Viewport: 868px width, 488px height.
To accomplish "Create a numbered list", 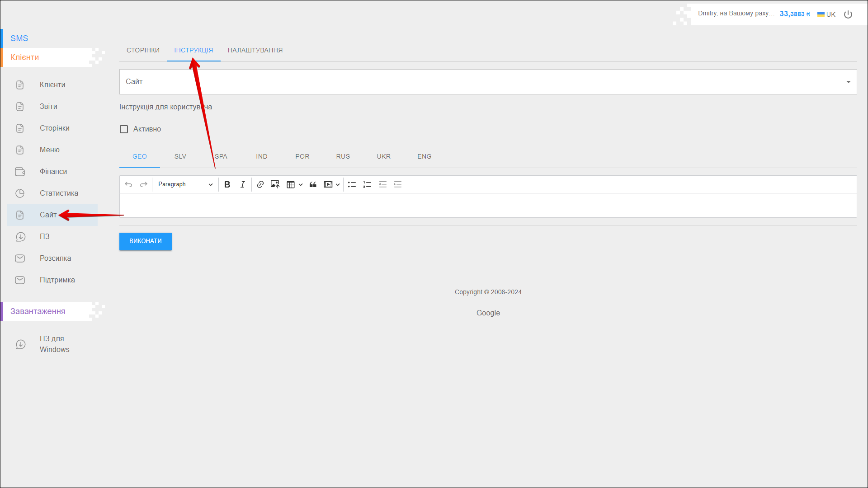I will click(367, 184).
